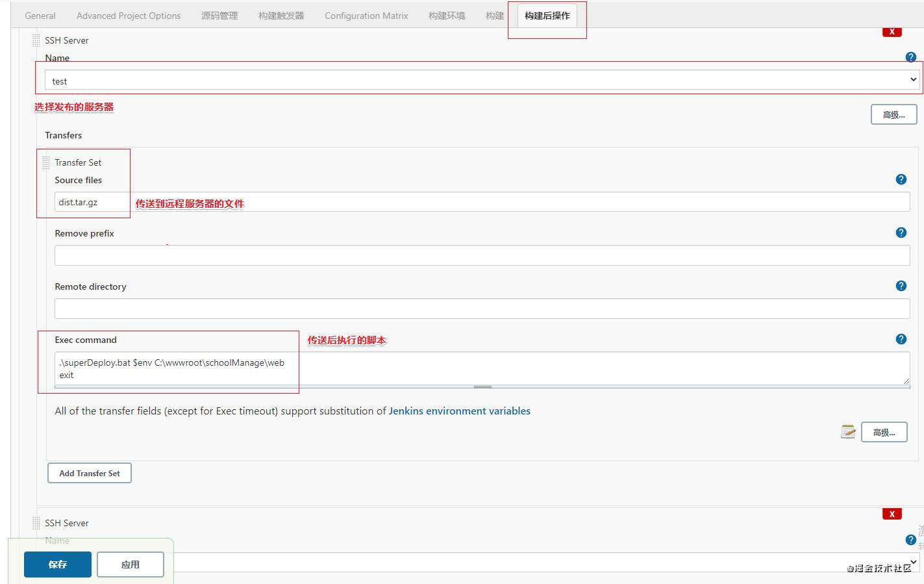Grab the Exec command textarea resize bar
Viewport: 924px width, 584px height.
point(482,387)
